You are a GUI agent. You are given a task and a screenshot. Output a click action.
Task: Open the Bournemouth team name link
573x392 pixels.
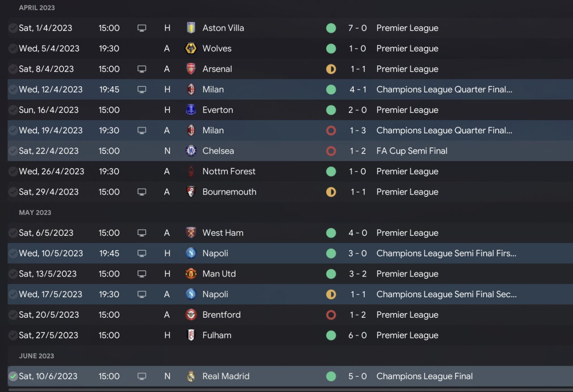229,192
